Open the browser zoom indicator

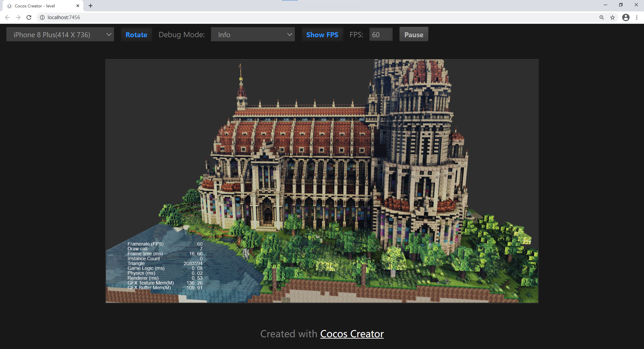(602, 17)
